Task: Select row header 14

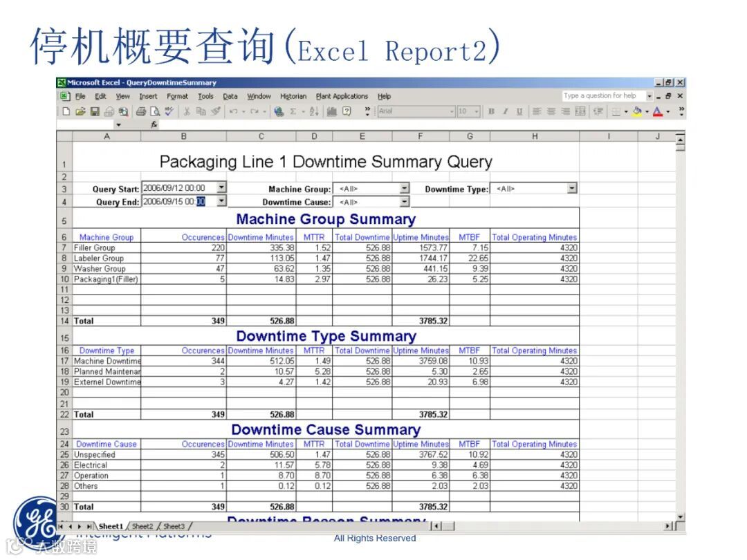Action: coord(64,321)
